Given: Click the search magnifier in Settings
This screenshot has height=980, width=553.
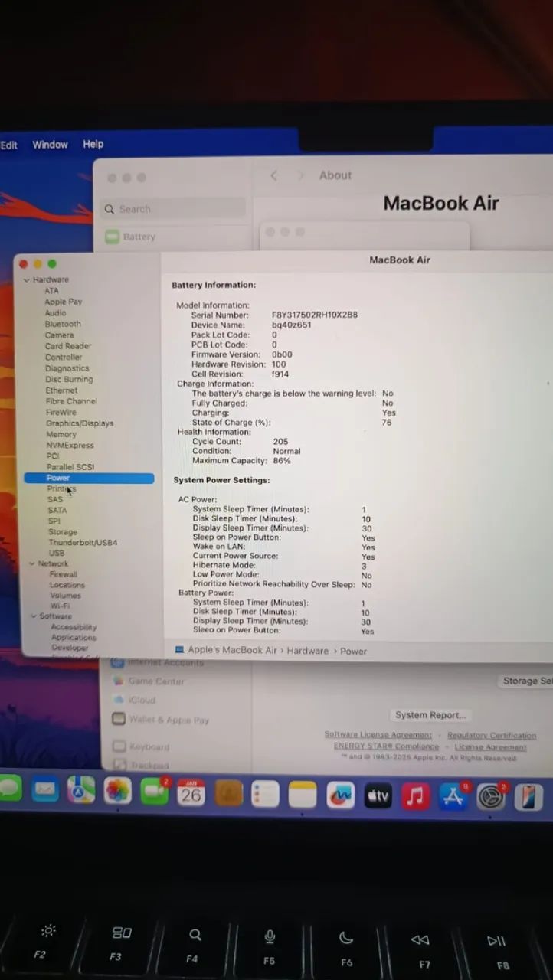Looking at the screenshot, I should pos(110,209).
